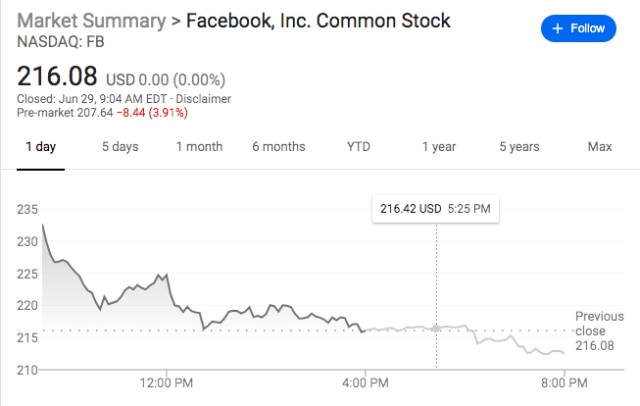Click the 8:00 PM time axis label

tap(564, 381)
